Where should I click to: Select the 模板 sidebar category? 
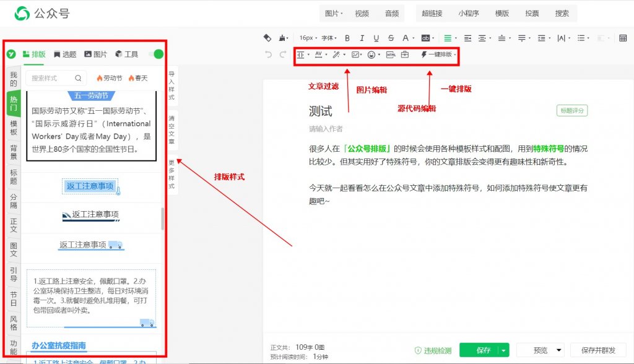click(x=14, y=128)
